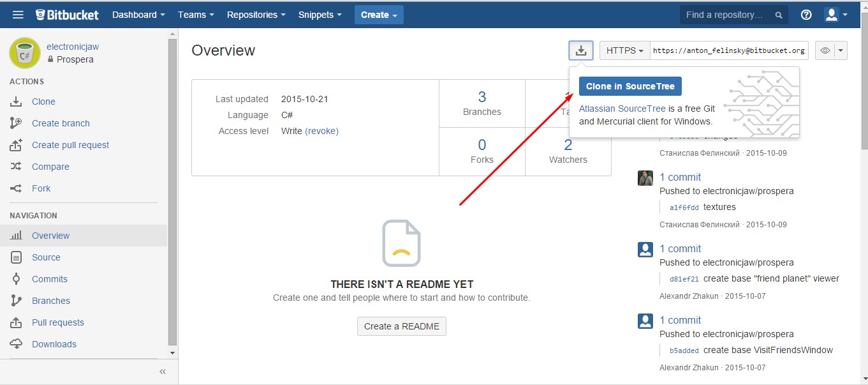Click the Downloads cloud icon

[x=17, y=344]
